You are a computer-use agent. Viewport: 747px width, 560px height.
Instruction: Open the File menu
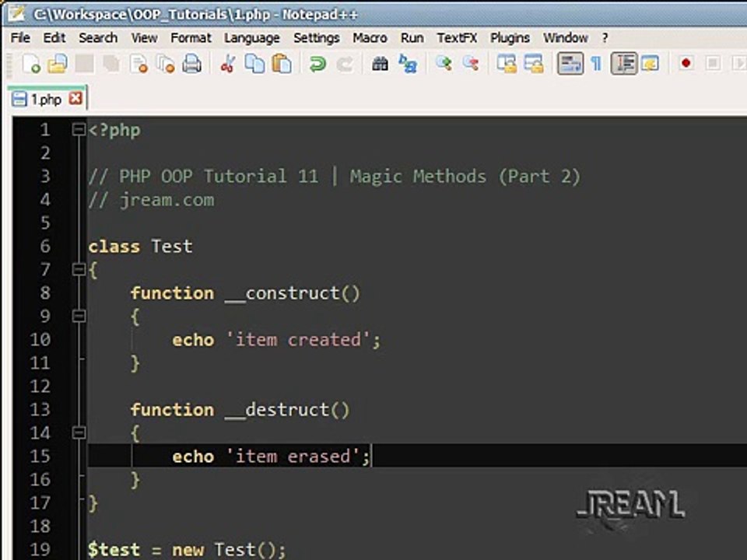(20, 37)
